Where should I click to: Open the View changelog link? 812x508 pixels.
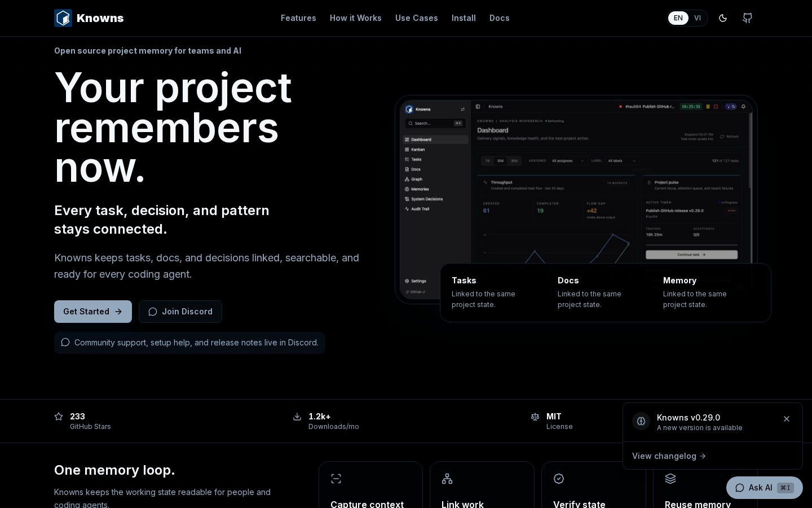coord(669,456)
